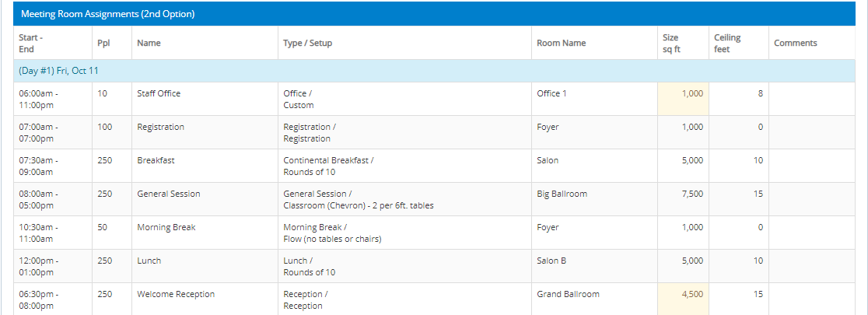
Task: Select the Morning Break event name
Action: [x=166, y=227]
